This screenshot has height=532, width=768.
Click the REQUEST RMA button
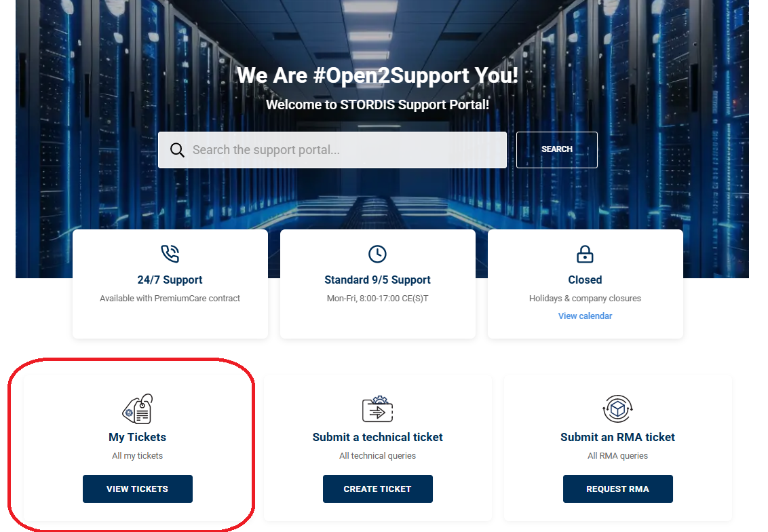point(617,489)
